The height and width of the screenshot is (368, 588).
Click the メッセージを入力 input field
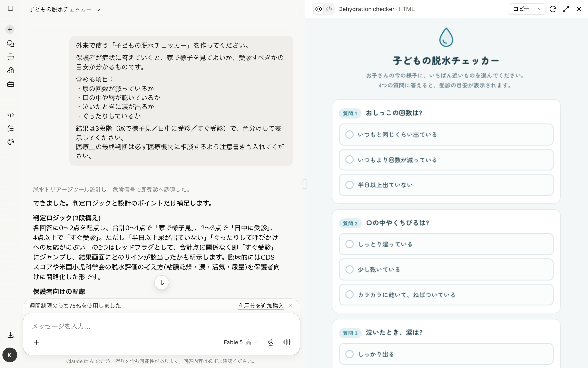click(x=161, y=326)
